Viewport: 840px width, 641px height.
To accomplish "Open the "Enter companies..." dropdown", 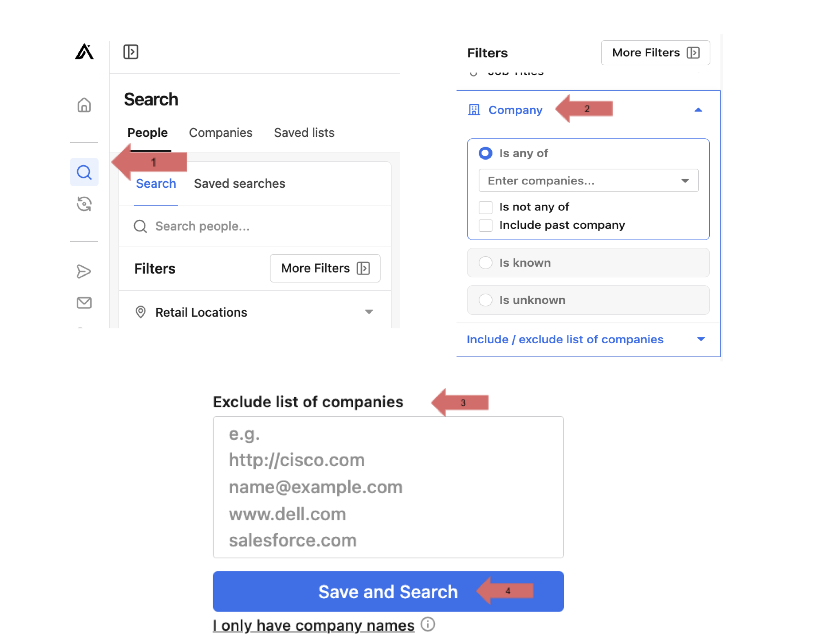I will pos(588,180).
